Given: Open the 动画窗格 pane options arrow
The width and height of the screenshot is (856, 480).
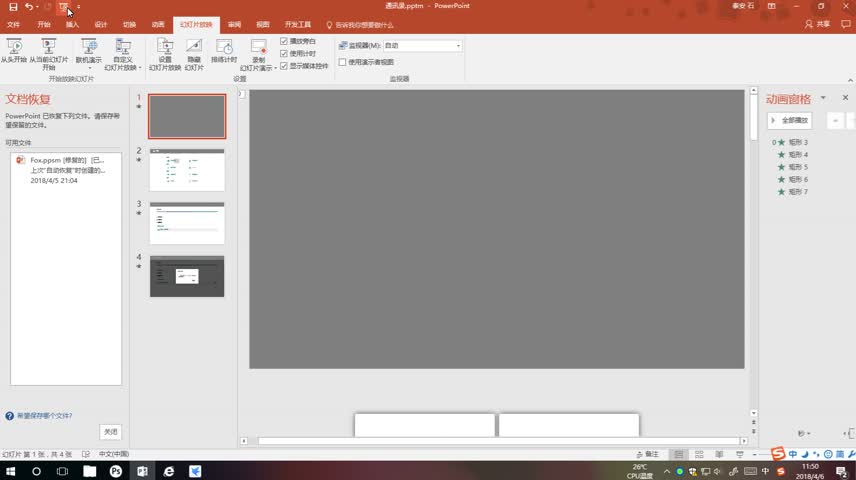Looking at the screenshot, I should coord(823,98).
